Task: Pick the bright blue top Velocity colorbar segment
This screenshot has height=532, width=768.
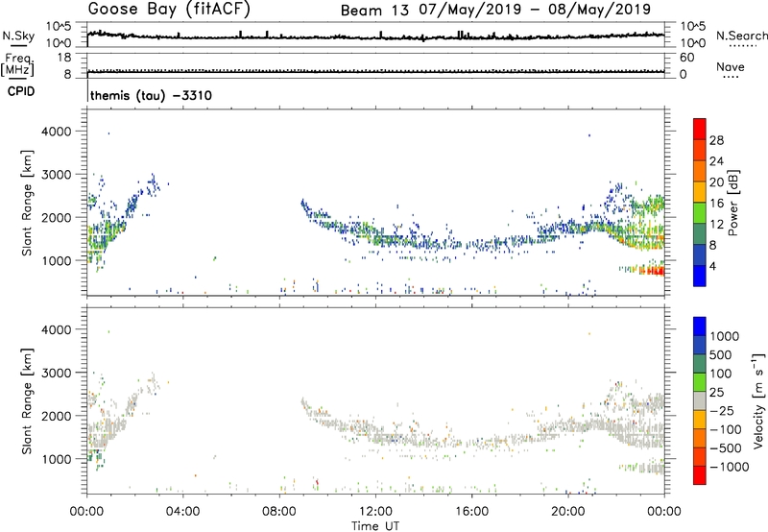Action: coord(700,326)
